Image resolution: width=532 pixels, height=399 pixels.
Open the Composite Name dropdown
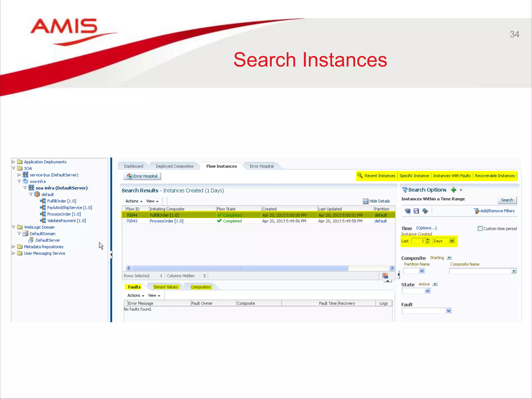point(514,271)
